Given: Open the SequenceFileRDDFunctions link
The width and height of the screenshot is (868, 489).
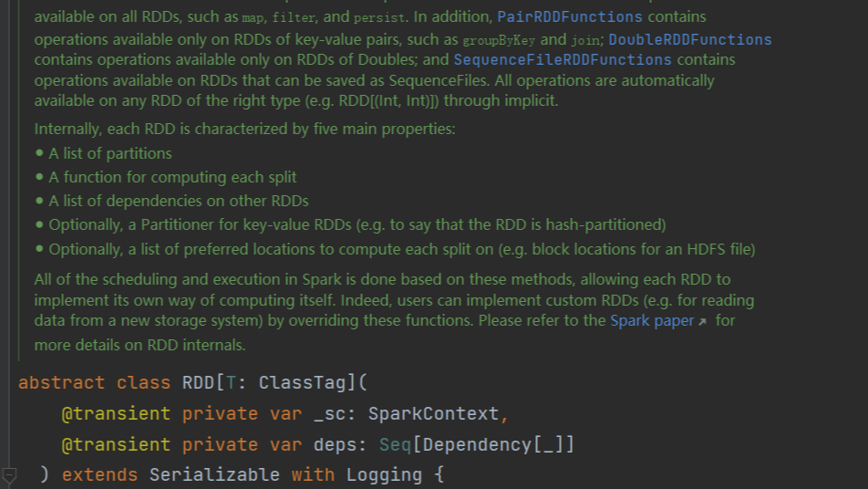Looking at the screenshot, I should click(x=562, y=60).
